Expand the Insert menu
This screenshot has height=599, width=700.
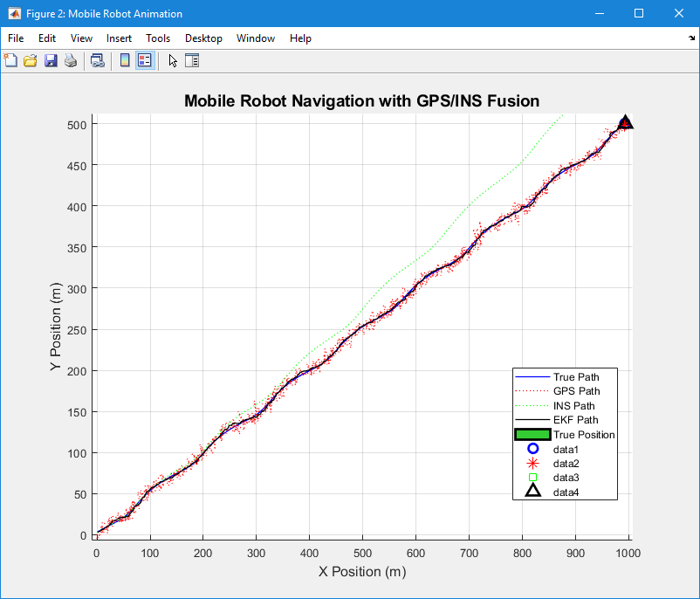[119, 38]
